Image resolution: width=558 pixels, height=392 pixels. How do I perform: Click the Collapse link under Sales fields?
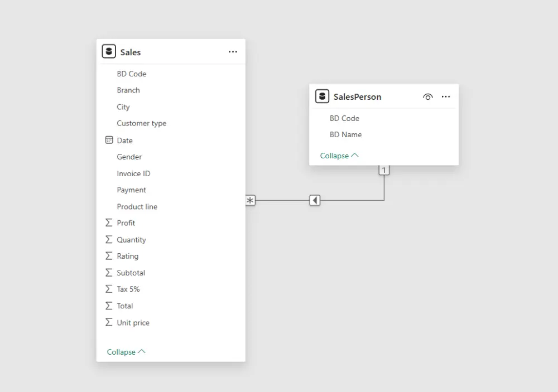pyautogui.click(x=122, y=352)
